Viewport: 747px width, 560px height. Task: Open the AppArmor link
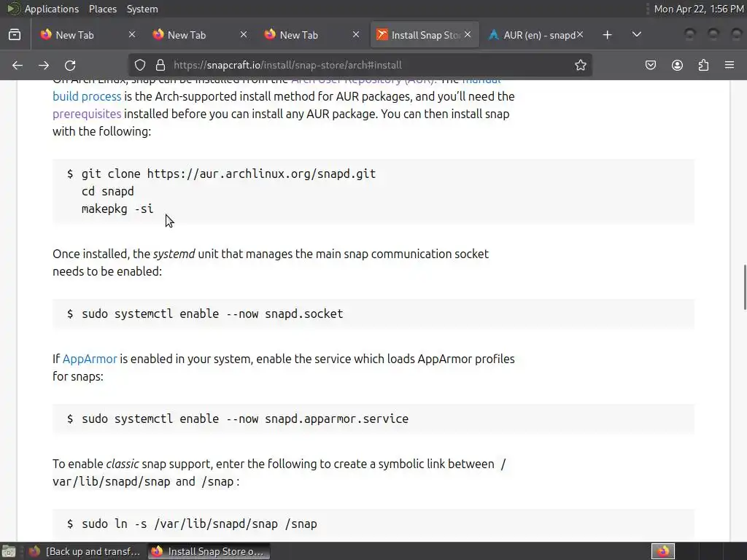[x=90, y=359]
